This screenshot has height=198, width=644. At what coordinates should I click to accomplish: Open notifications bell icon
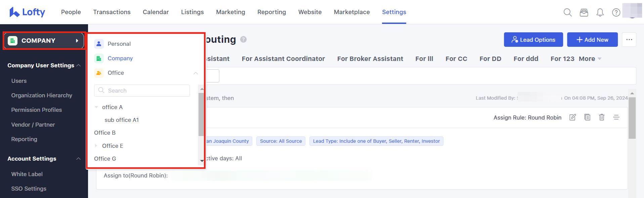click(600, 12)
